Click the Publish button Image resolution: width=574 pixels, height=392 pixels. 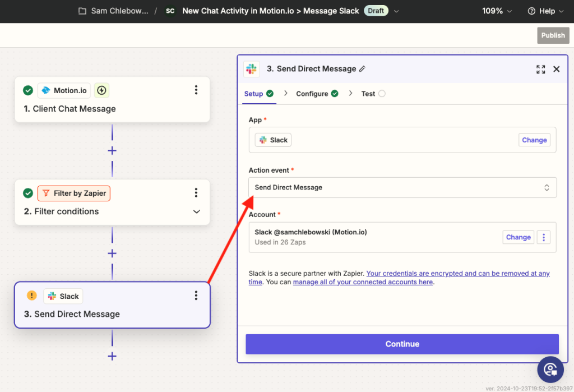click(x=553, y=35)
